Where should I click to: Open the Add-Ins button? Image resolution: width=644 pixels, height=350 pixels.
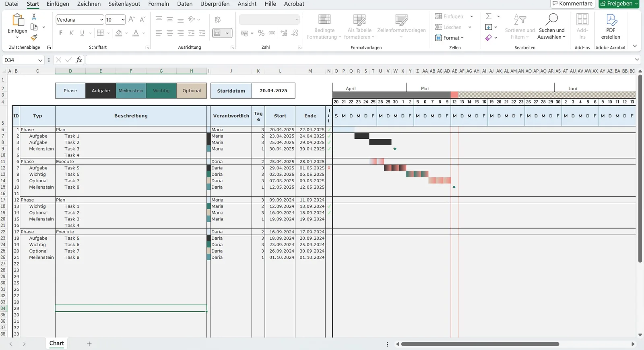click(x=582, y=26)
